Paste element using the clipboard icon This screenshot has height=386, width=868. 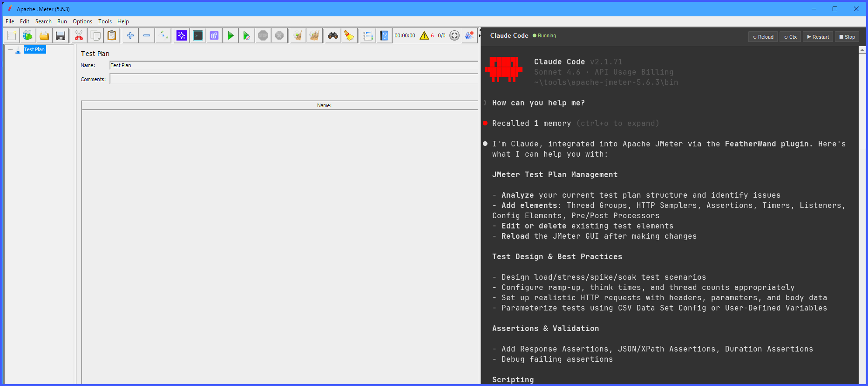point(112,35)
